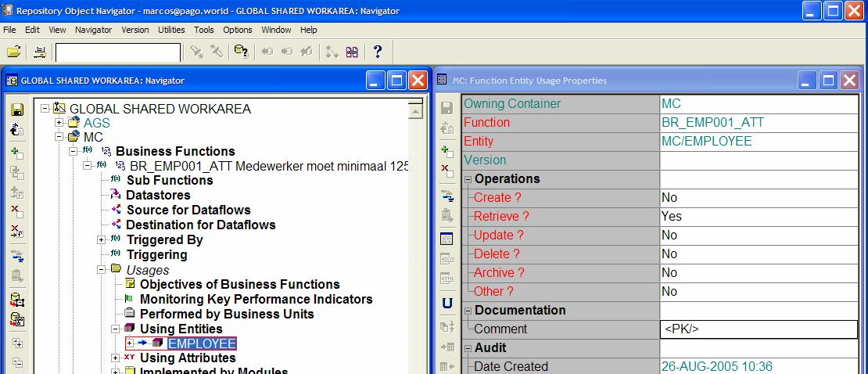The width and height of the screenshot is (868, 374).
Task: Click red X Delete Object icon in Navigator
Action: pos(17,212)
